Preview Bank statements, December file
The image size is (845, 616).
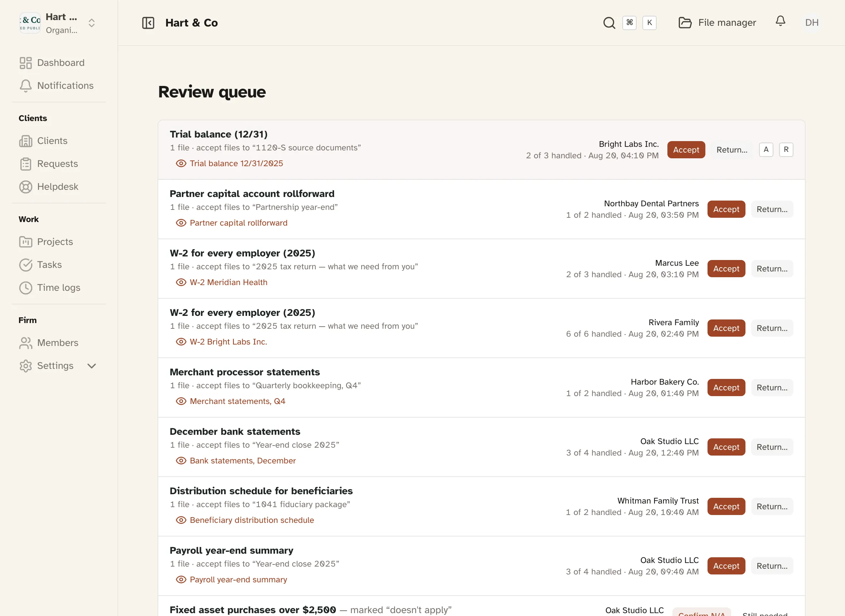click(236, 461)
